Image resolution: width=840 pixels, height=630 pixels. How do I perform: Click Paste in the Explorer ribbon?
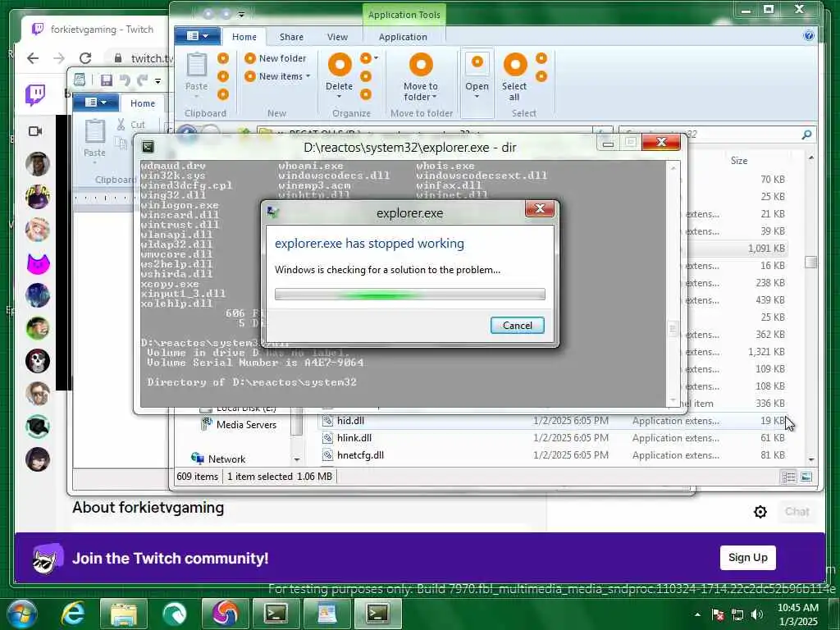coord(197,75)
